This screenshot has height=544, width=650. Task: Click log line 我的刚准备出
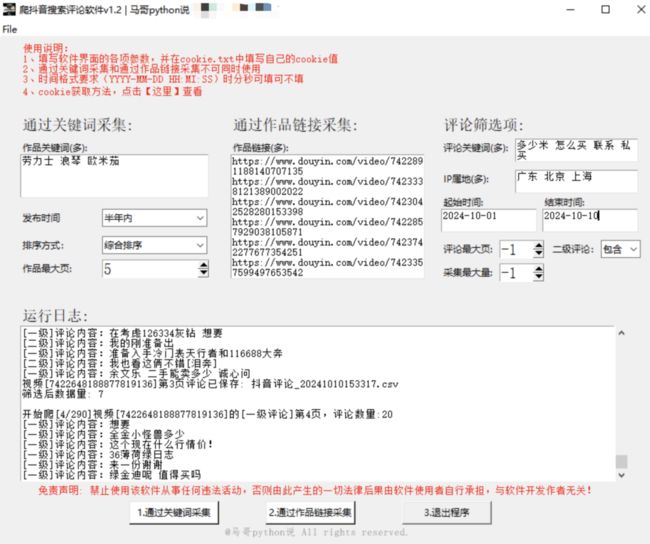(x=98, y=343)
